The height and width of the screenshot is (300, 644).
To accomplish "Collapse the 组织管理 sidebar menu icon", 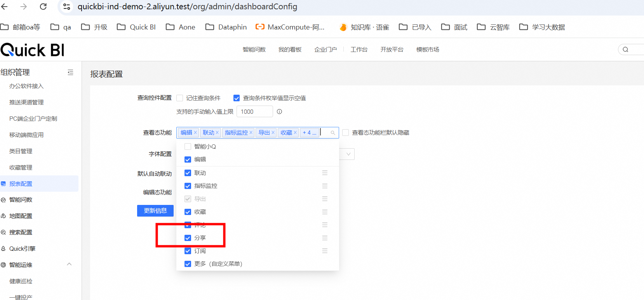I will (x=70, y=73).
